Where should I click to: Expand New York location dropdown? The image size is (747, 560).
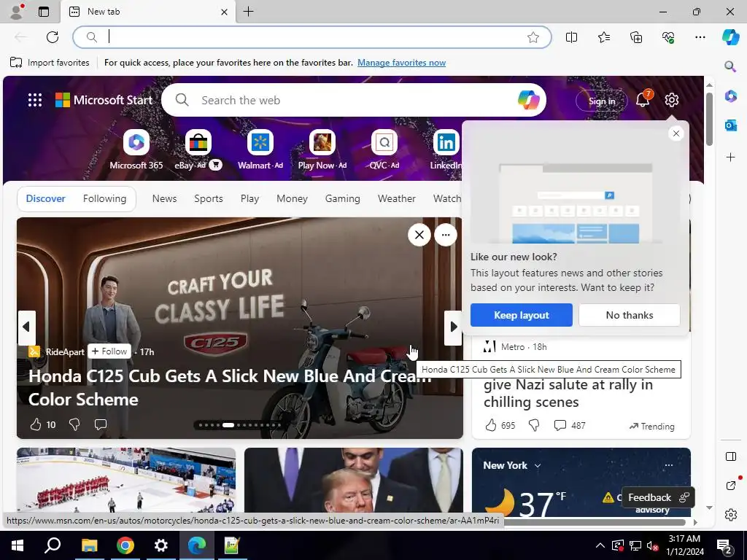(x=538, y=466)
